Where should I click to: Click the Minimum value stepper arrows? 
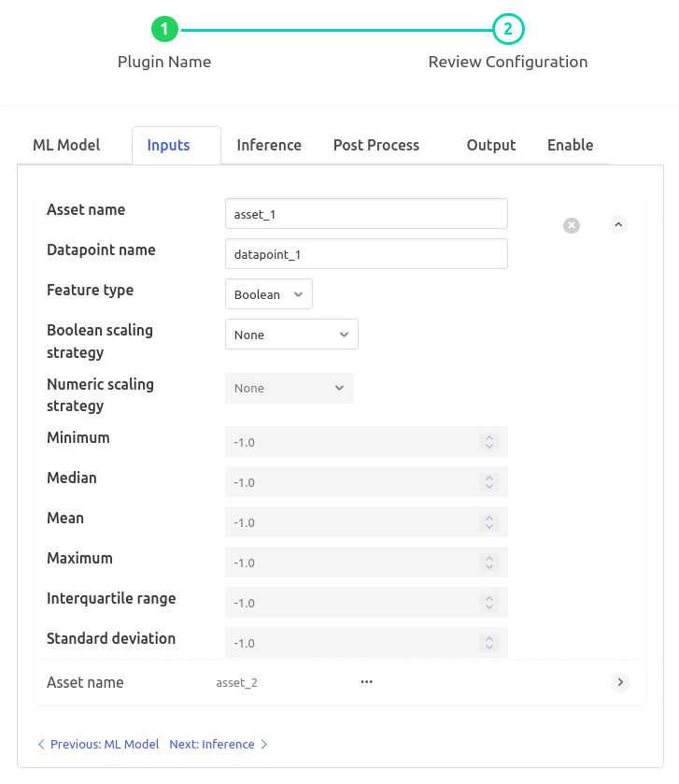488,442
